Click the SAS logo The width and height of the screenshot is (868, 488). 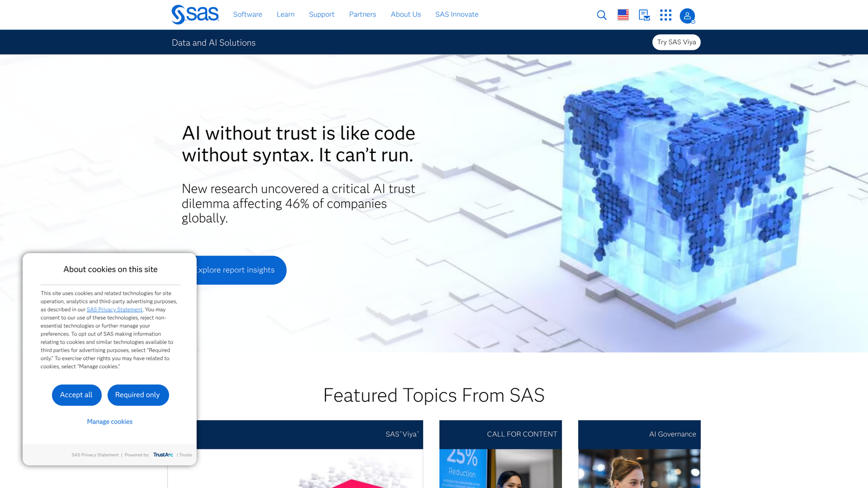(x=195, y=15)
